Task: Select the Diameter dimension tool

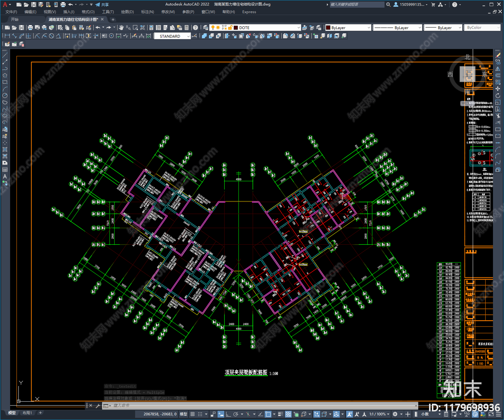Action: click(x=51, y=36)
